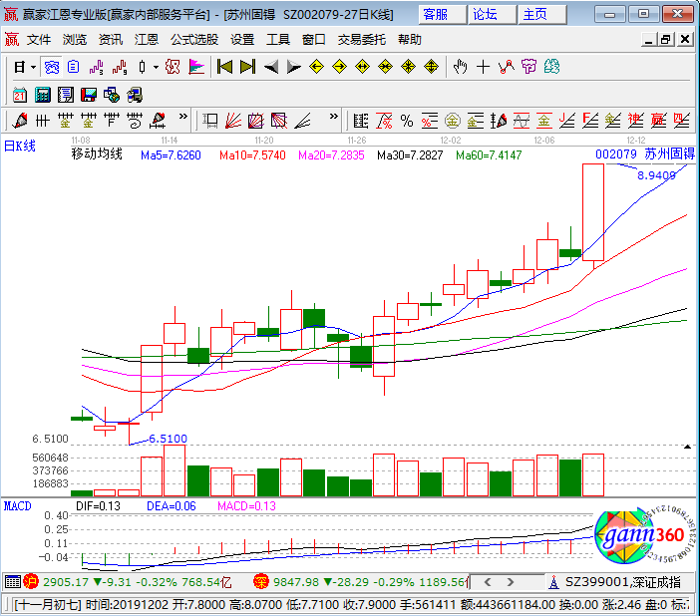Open the 设置 menu
The width and height of the screenshot is (700, 616).
(x=242, y=40)
